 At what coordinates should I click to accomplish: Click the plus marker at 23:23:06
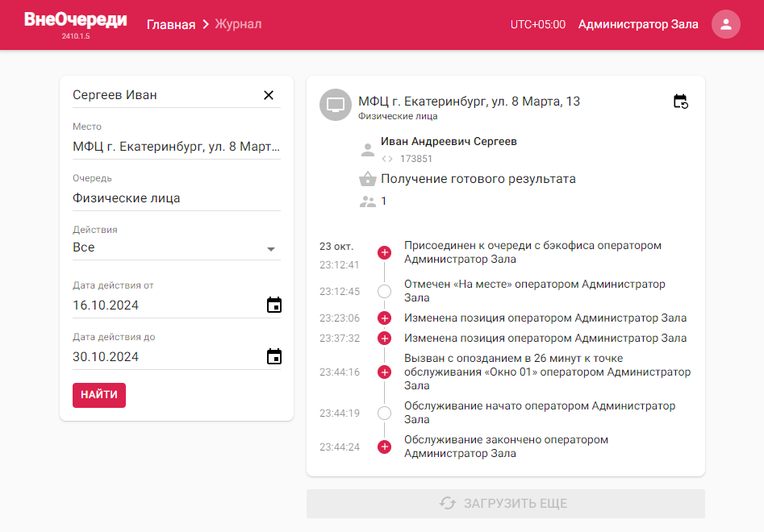[385, 318]
